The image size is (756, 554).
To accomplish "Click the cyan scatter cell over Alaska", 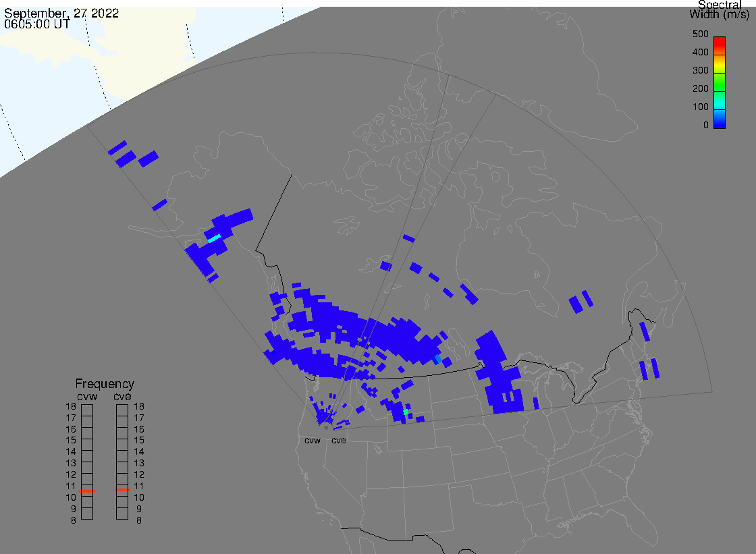I will 214,238.
